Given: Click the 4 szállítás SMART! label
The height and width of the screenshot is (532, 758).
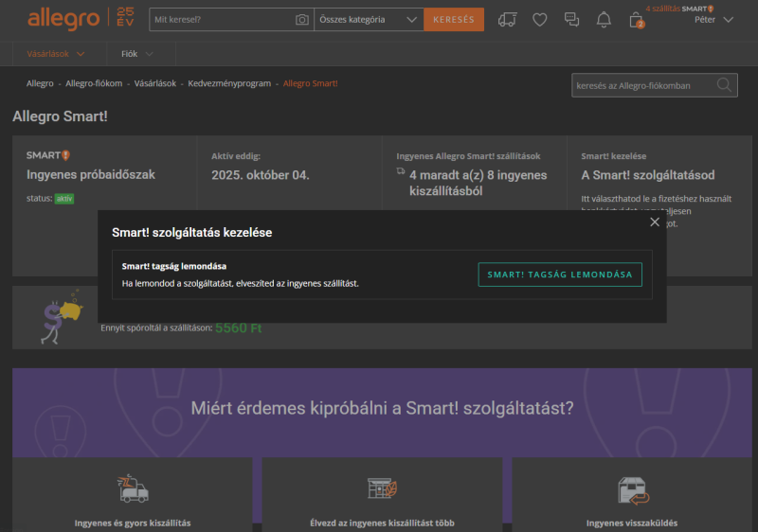Looking at the screenshot, I should pyautogui.click(x=679, y=9).
